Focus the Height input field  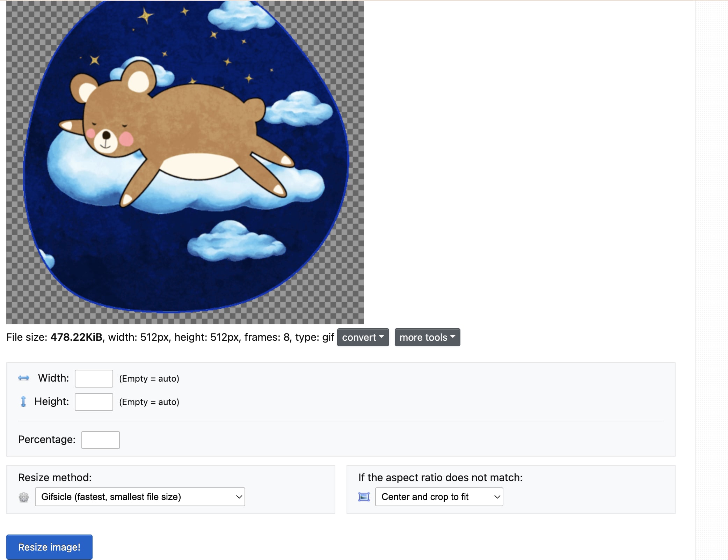click(x=94, y=402)
